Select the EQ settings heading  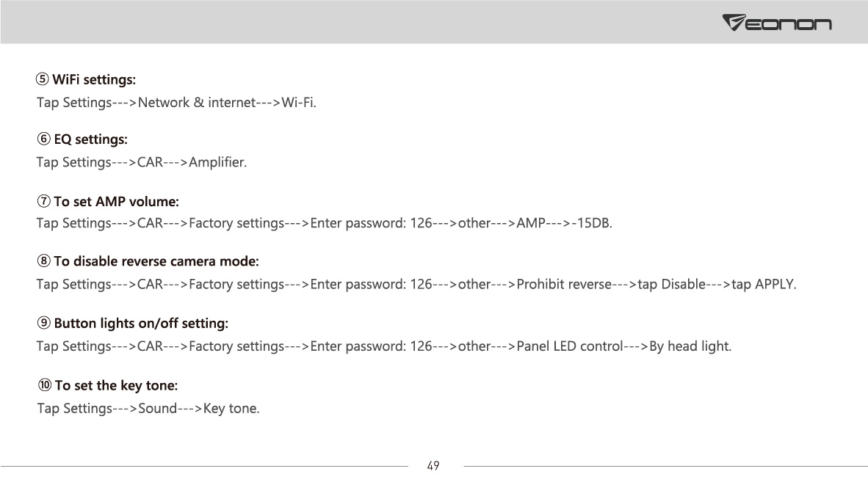[x=91, y=139]
